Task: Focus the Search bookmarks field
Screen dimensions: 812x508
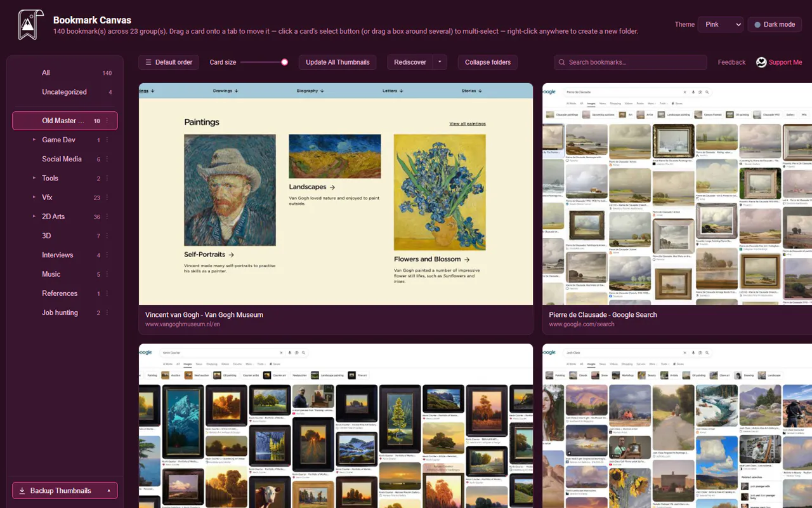Action: click(x=631, y=62)
